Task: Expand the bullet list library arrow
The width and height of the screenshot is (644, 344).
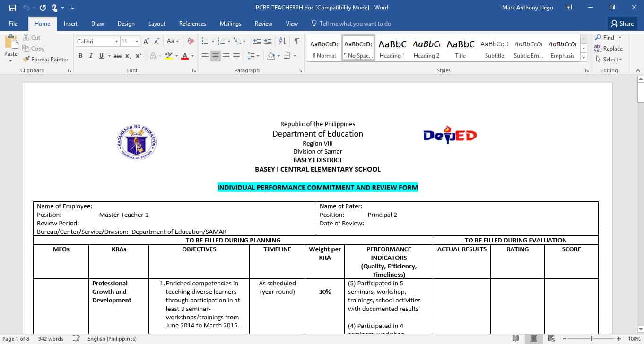Action: pos(213,42)
